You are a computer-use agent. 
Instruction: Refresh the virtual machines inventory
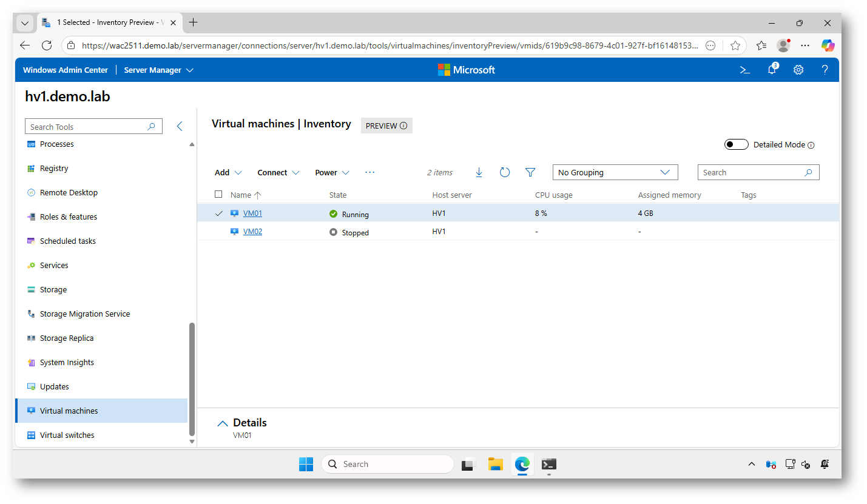pos(504,172)
